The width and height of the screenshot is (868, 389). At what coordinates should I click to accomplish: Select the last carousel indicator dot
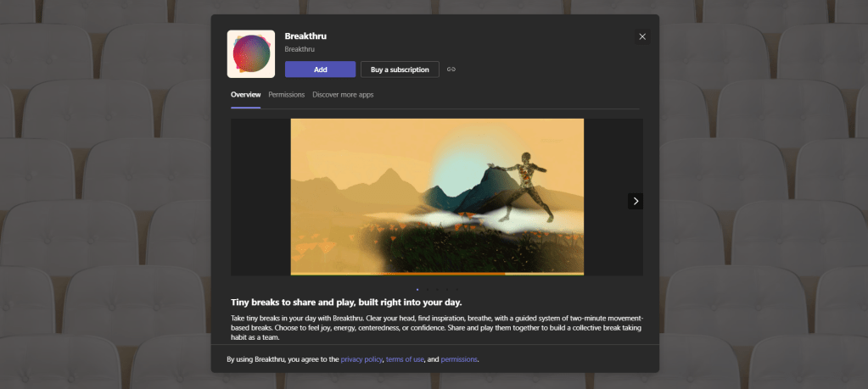pos(457,289)
